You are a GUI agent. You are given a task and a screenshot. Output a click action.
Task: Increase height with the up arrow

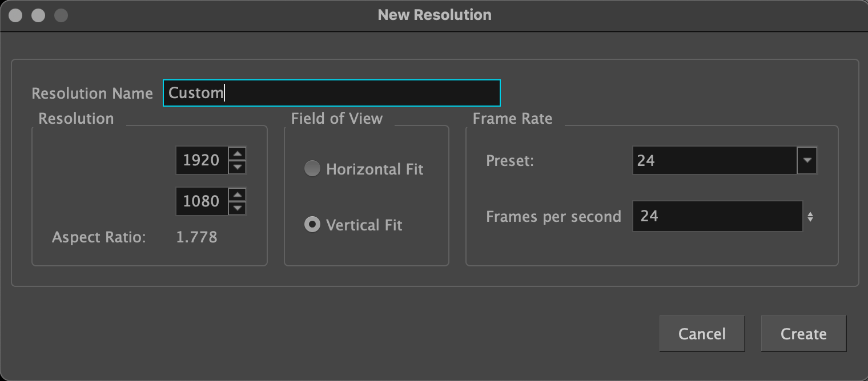click(237, 195)
